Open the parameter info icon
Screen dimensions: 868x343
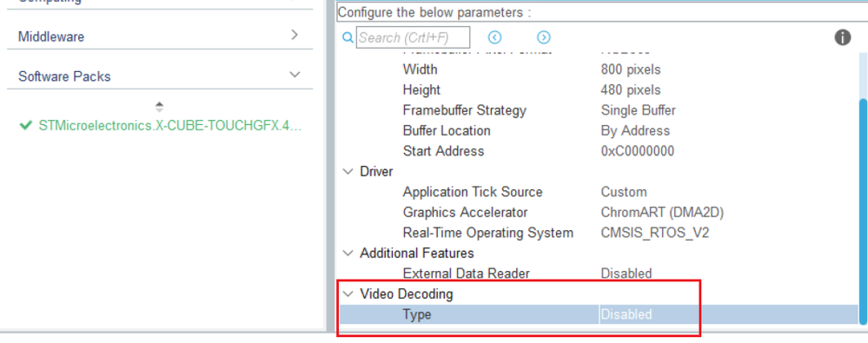click(x=843, y=37)
